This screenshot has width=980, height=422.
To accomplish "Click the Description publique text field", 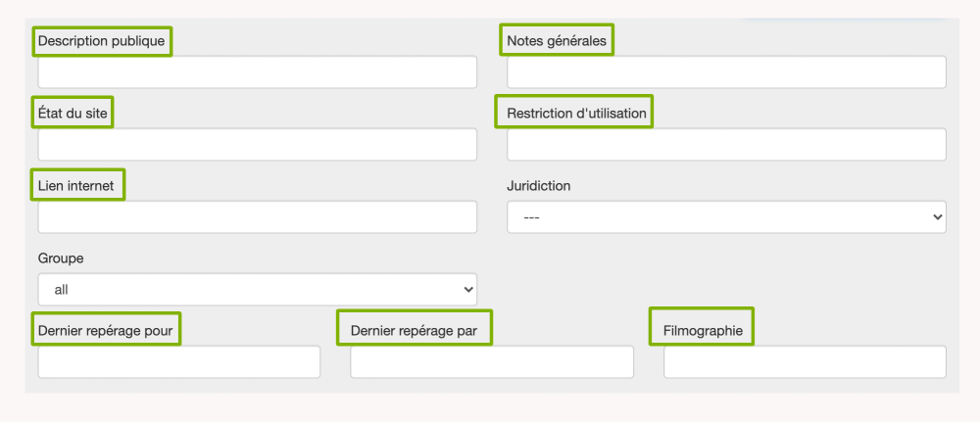I will pos(257,72).
